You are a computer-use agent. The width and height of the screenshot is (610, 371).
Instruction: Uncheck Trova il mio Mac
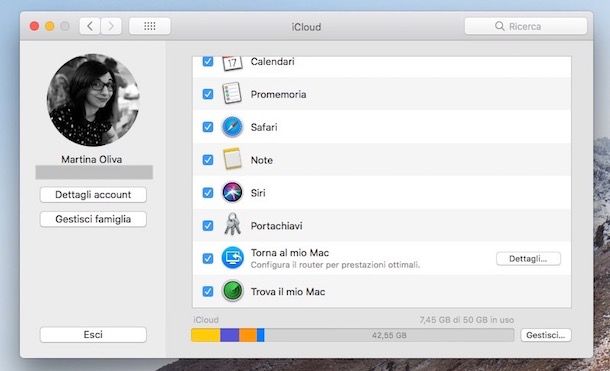[208, 291]
